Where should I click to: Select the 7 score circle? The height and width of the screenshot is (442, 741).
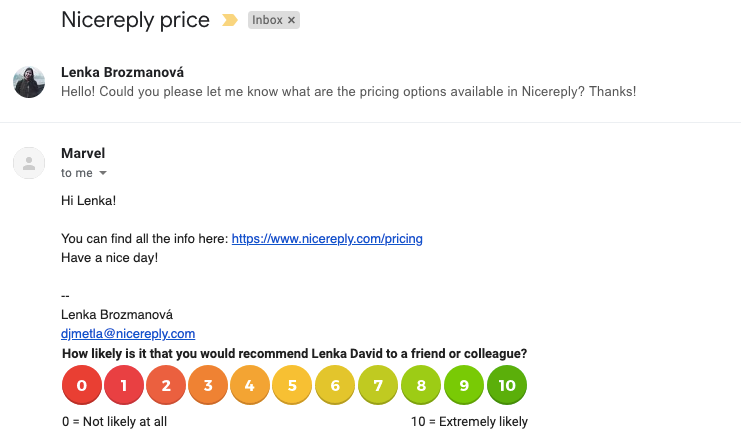(378, 385)
